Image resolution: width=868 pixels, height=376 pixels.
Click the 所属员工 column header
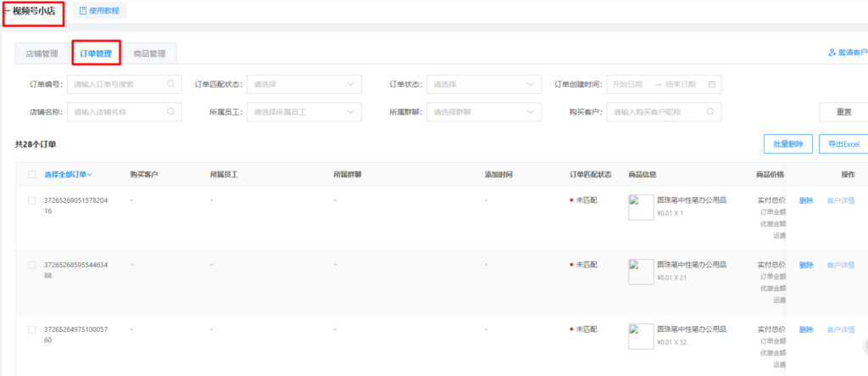pyautogui.click(x=224, y=175)
